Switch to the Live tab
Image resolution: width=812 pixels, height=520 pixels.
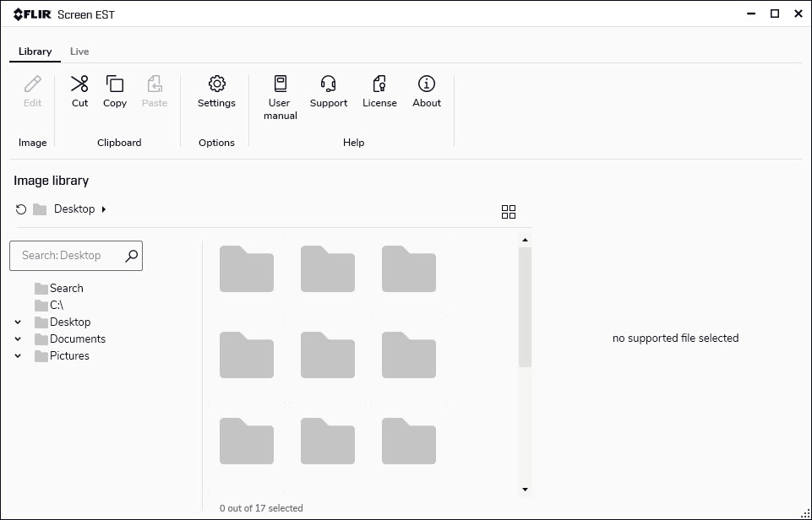point(79,51)
